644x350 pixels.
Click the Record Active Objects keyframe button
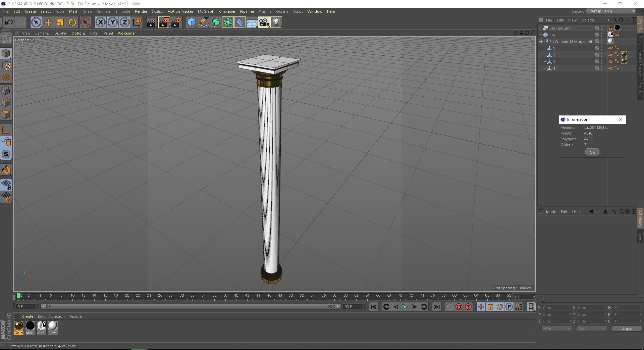click(449, 307)
